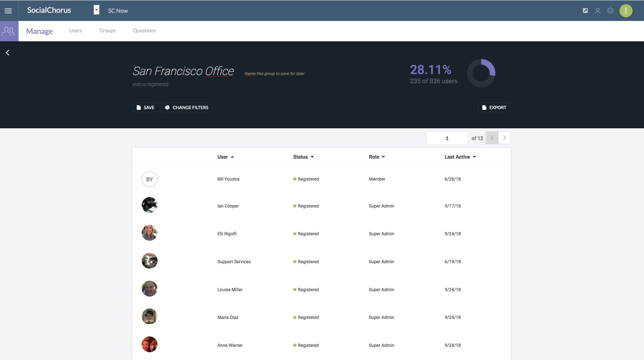Open the settings gear icon
The width and height of the screenshot is (644, 360).
point(610,11)
